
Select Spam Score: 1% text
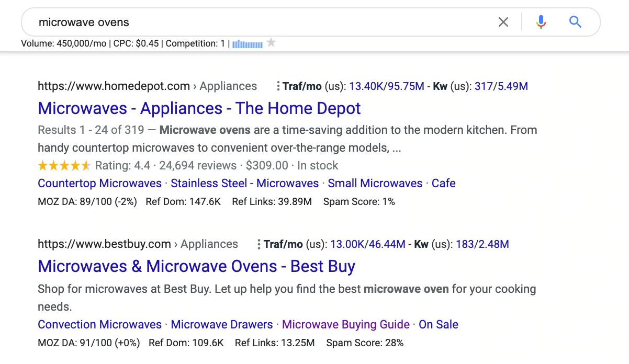coord(359,201)
